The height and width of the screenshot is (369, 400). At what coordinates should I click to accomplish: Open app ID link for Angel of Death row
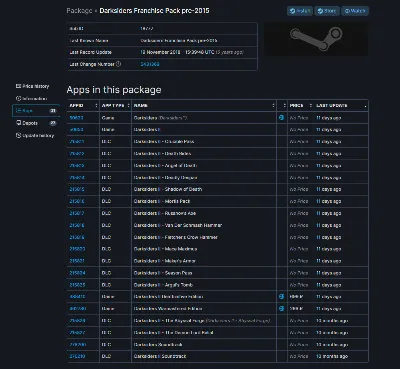[77, 166]
